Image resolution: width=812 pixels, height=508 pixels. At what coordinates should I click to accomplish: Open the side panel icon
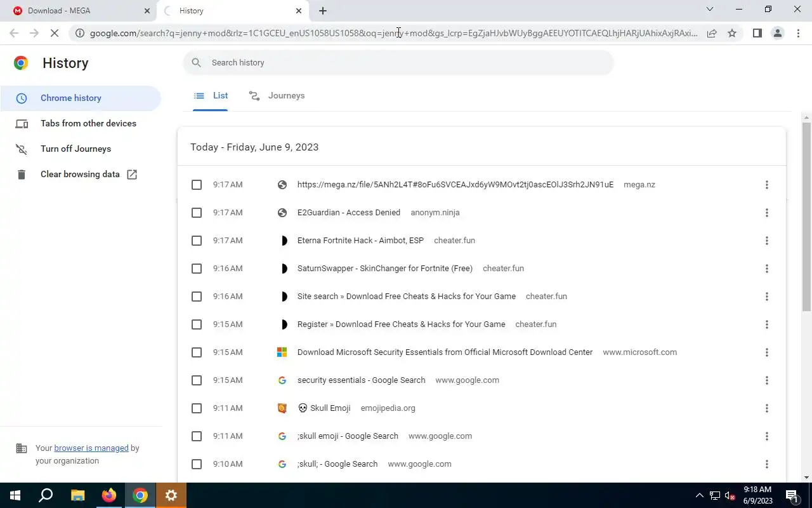(757, 33)
